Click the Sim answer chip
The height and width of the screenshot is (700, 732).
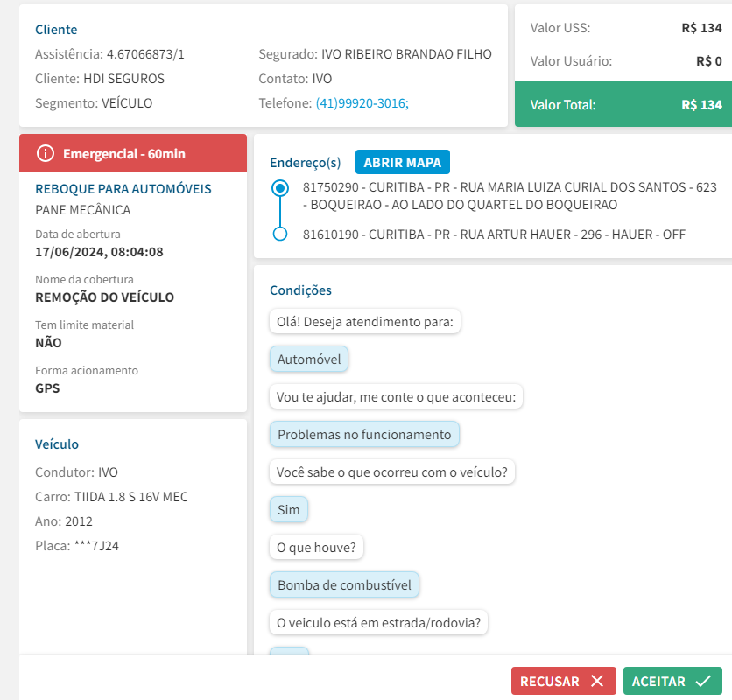289,510
